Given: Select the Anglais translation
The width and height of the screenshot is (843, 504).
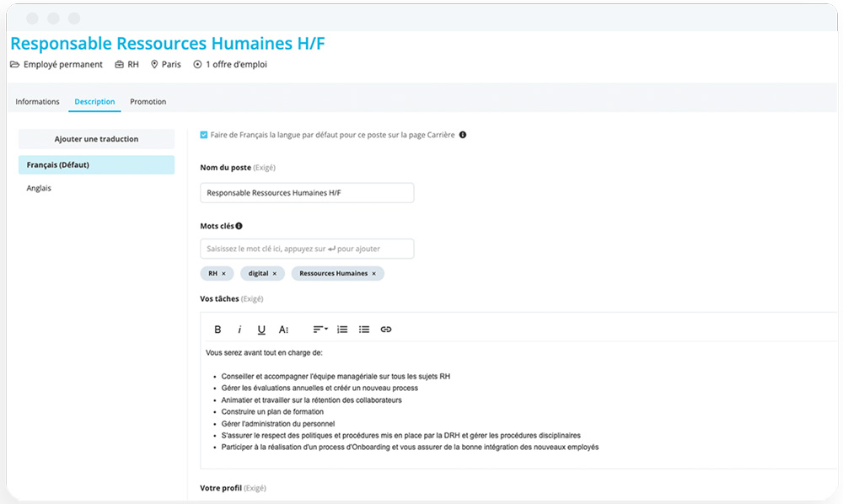Looking at the screenshot, I should coord(40,188).
